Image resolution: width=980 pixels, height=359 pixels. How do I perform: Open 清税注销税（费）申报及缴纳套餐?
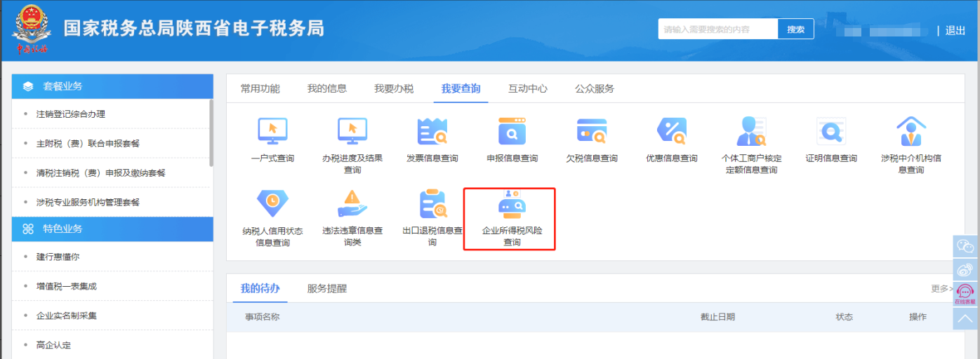(101, 172)
